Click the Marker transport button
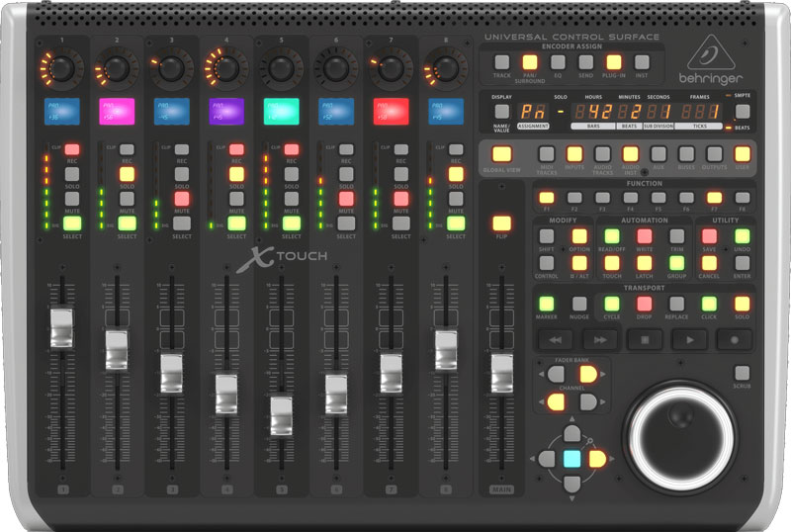Viewport: 791px width, 532px height. coord(547,304)
